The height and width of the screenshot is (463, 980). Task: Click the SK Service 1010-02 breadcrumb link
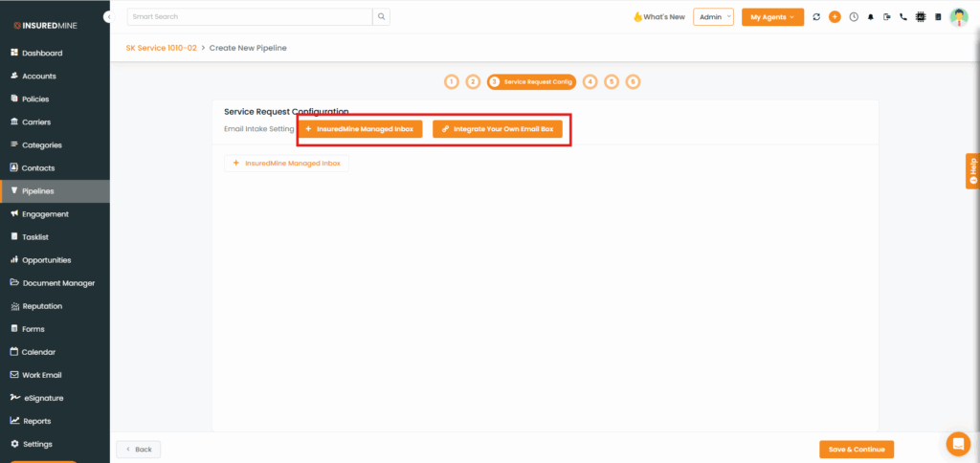coord(161,48)
